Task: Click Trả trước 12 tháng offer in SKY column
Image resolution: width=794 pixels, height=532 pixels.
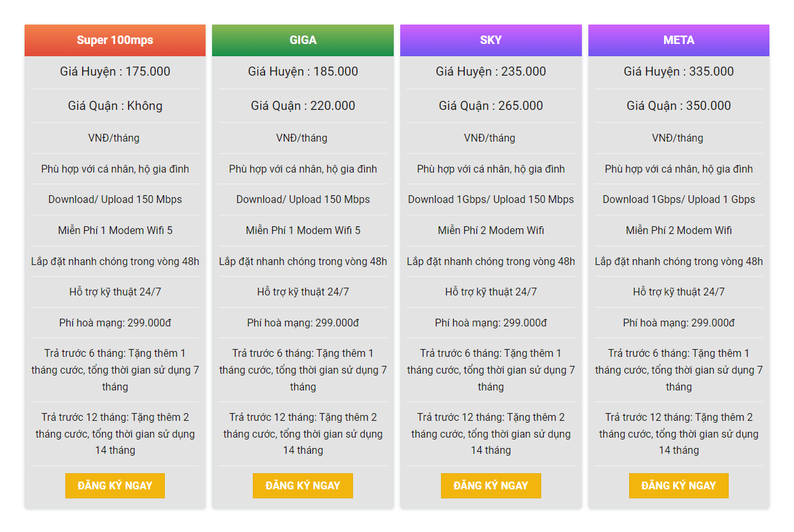Action: (491, 434)
